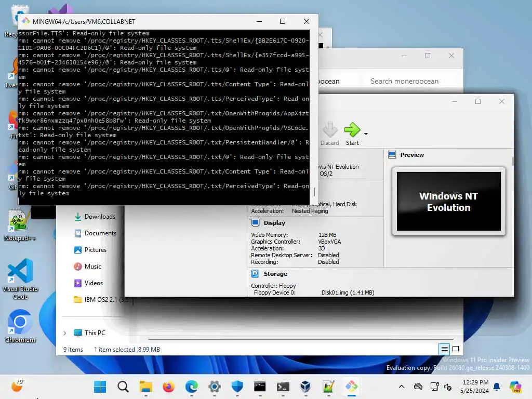
Task: Click the Windows NT Evolution preview thumbnail
Action: click(448, 202)
